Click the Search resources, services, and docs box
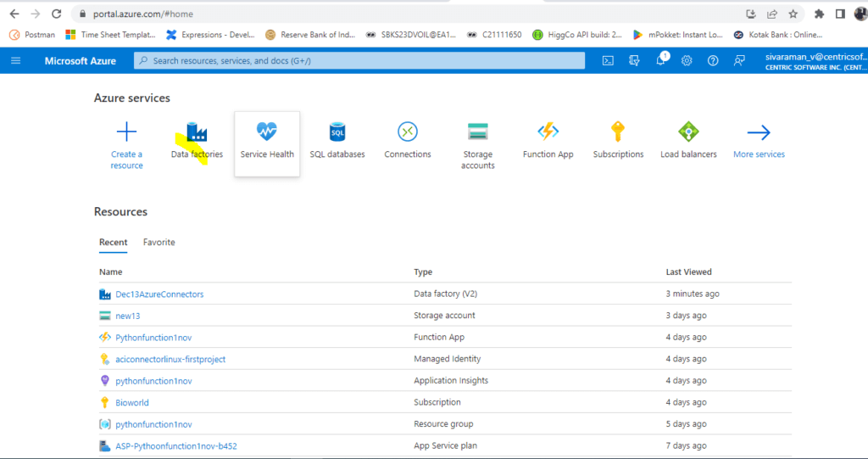Screen dimensions: 868x459 [359, 60]
